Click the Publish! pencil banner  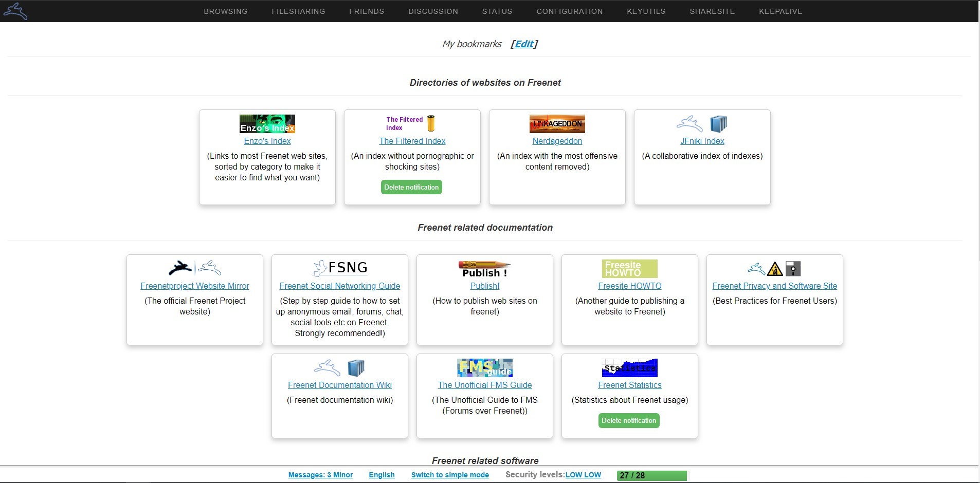(x=485, y=269)
